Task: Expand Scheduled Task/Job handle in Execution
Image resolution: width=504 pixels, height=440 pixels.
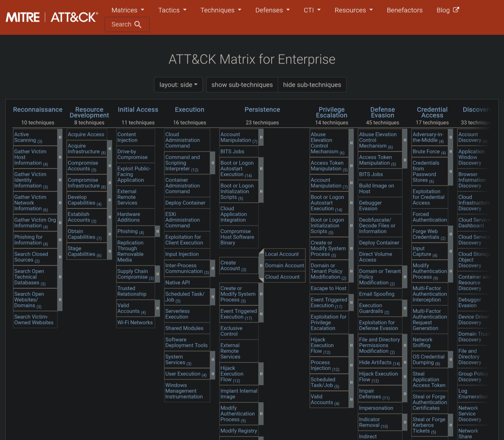Action: click(213, 297)
